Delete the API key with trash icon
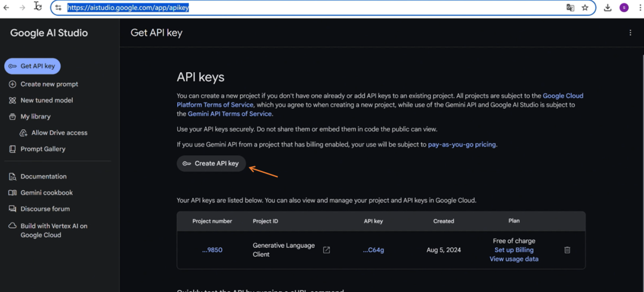Screen dimensions: 644x292 pos(567,250)
